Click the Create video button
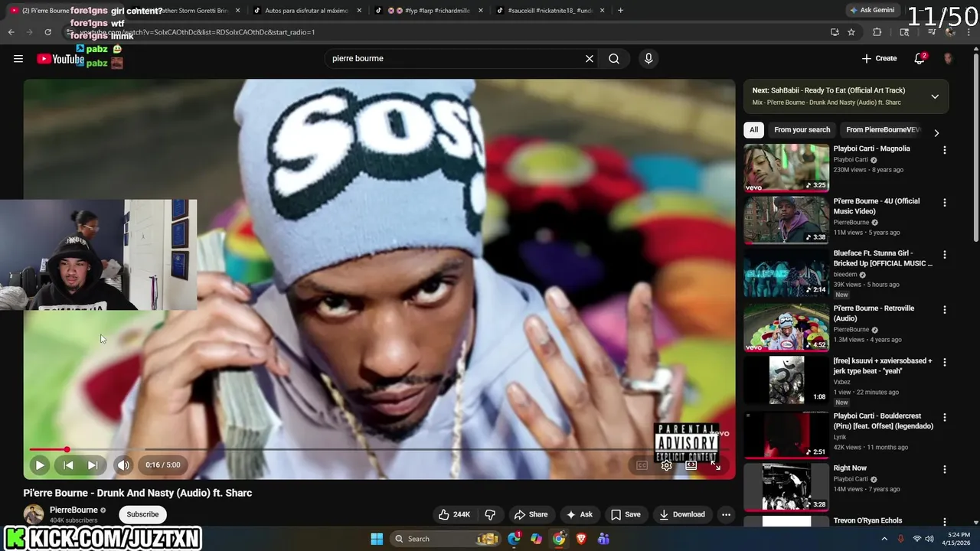 click(879, 59)
